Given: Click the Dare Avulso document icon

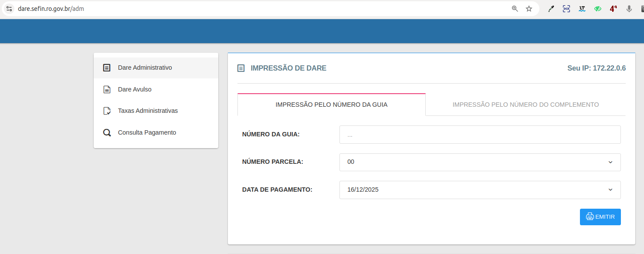Looking at the screenshot, I should click(107, 90).
